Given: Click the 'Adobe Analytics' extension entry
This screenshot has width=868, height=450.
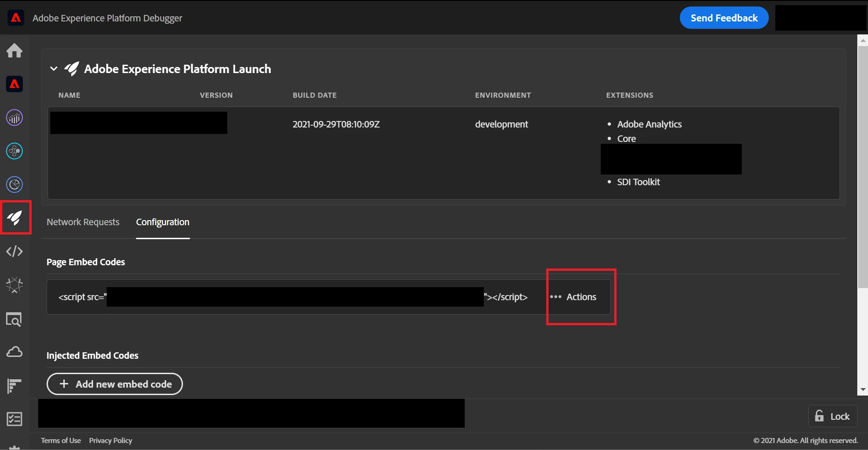Looking at the screenshot, I should (x=649, y=124).
